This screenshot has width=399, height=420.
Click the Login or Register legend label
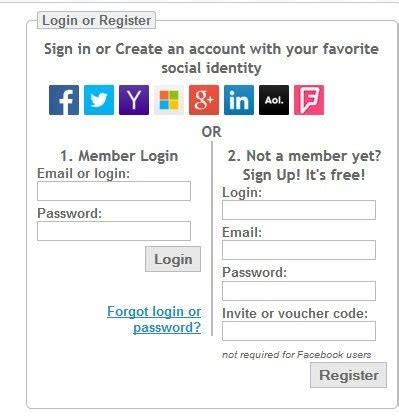click(x=96, y=20)
